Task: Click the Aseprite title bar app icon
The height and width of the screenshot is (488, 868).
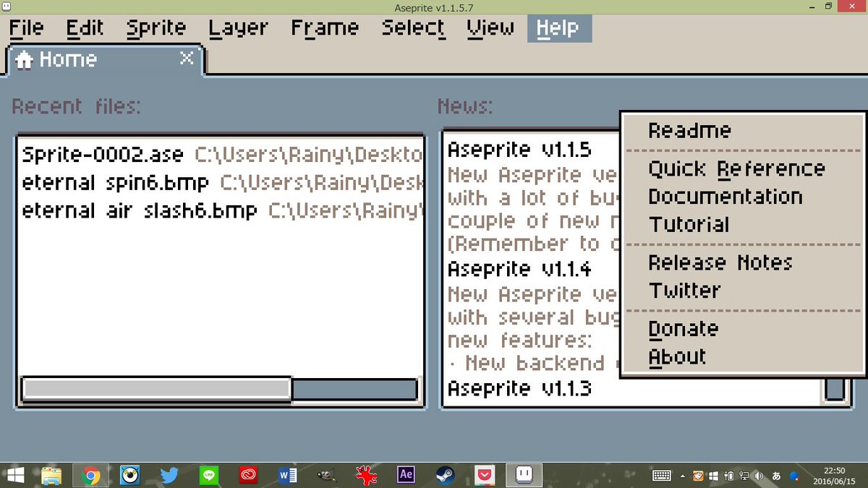Action: click(7, 7)
